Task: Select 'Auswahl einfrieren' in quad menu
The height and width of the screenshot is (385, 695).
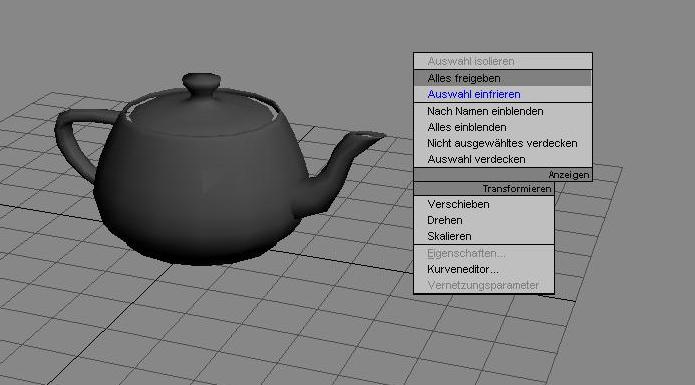Action: pos(503,94)
